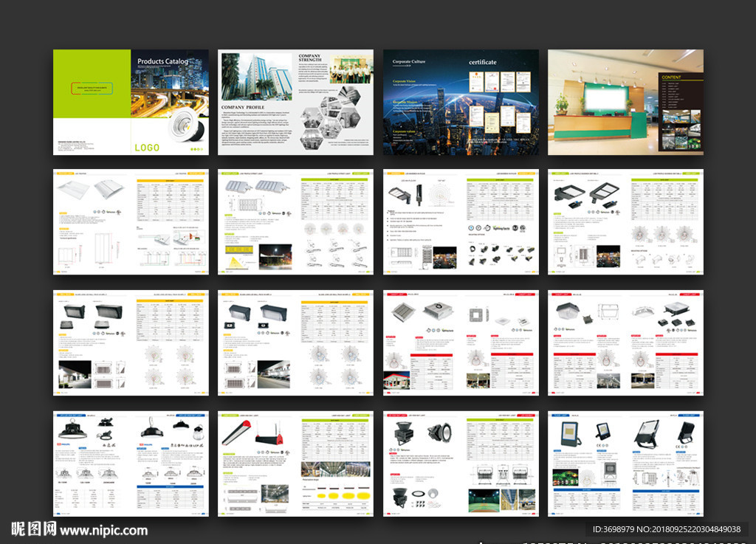Select the pole-mounted shoebox light spread
Viewport: 756px width, 544px height.
pos(461,222)
